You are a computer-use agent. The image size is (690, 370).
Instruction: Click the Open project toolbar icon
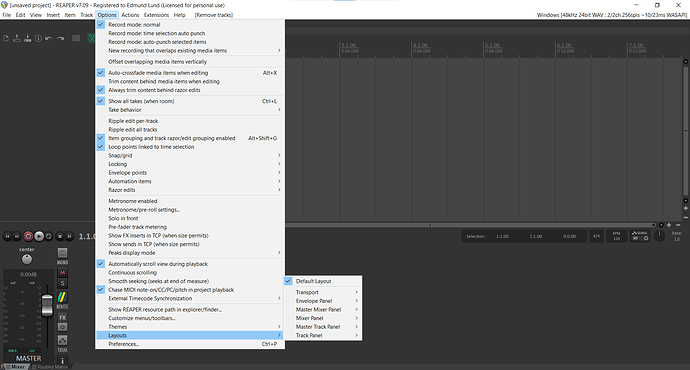17,38
